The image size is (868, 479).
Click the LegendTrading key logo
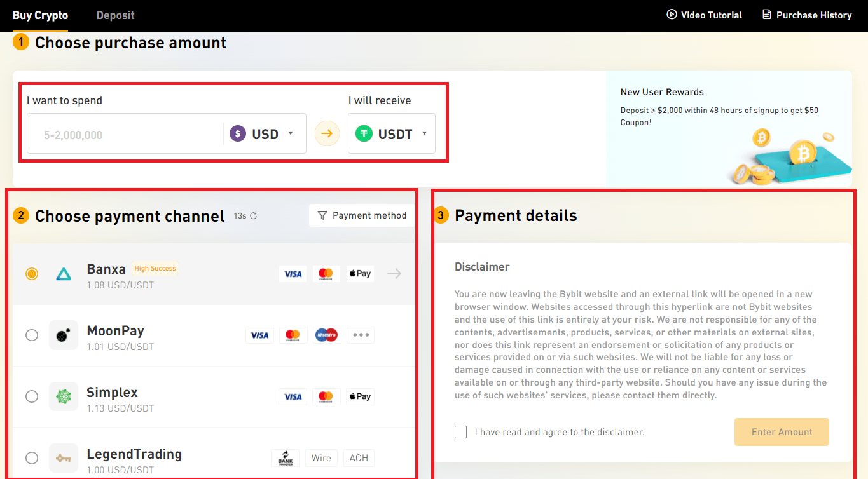64,457
